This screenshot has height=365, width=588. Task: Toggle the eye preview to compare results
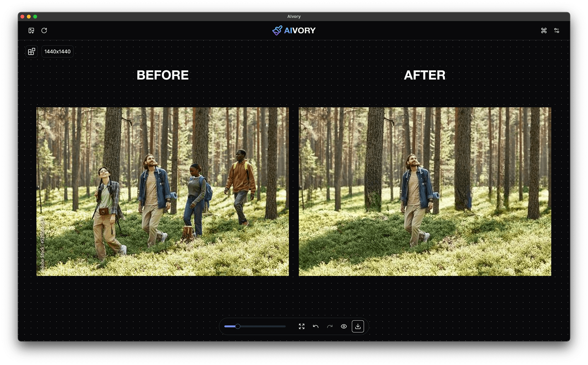tap(344, 326)
